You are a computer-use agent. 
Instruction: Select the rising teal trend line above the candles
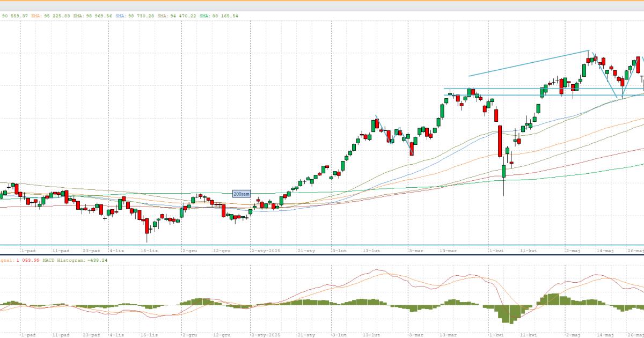coord(529,63)
